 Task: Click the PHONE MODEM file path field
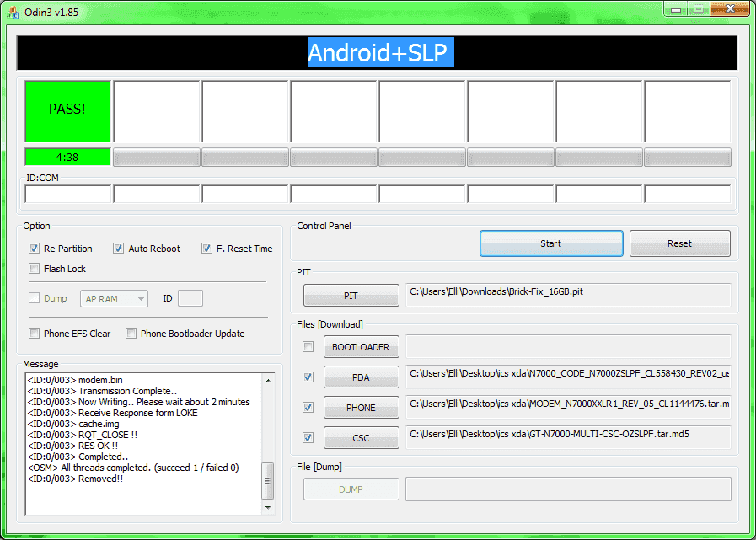tap(568, 408)
